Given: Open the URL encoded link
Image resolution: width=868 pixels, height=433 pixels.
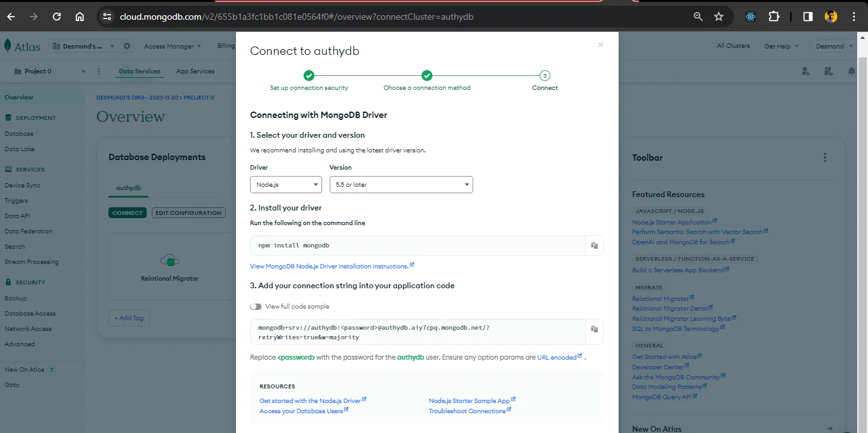Looking at the screenshot, I should coord(559,358).
